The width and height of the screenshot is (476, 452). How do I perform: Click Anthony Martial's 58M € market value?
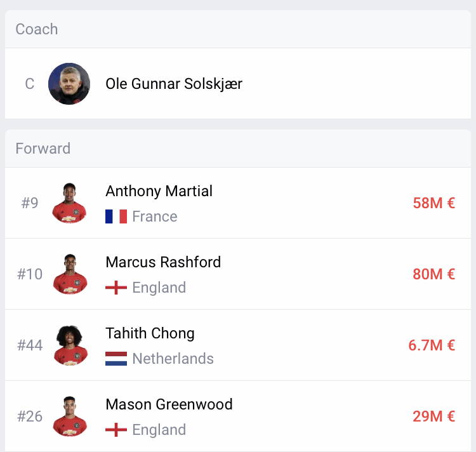coord(433,203)
